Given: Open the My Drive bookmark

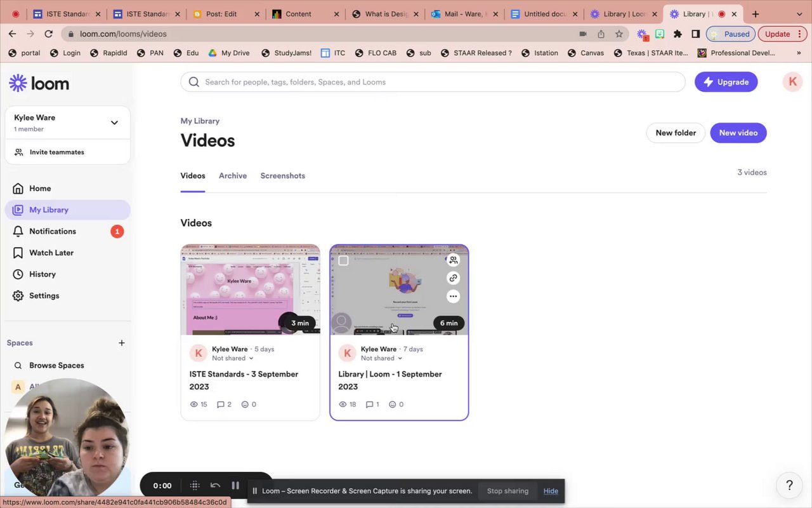Looking at the screenshot, I should (x=229, y=53).
